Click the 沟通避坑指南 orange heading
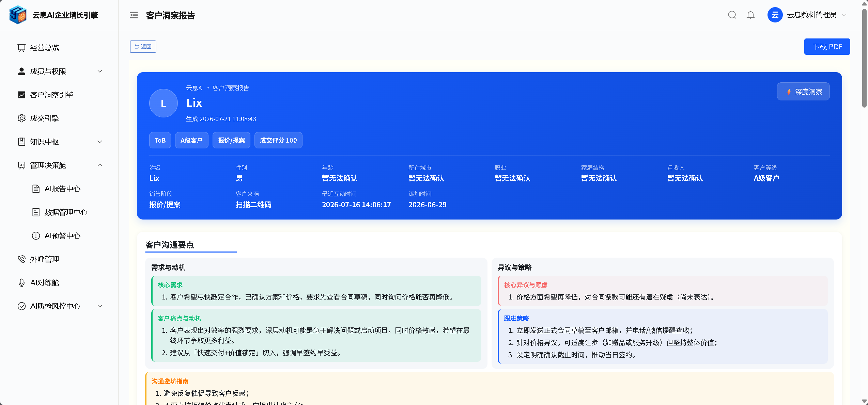This screenshot has width=868, height=405. (170, 381)
